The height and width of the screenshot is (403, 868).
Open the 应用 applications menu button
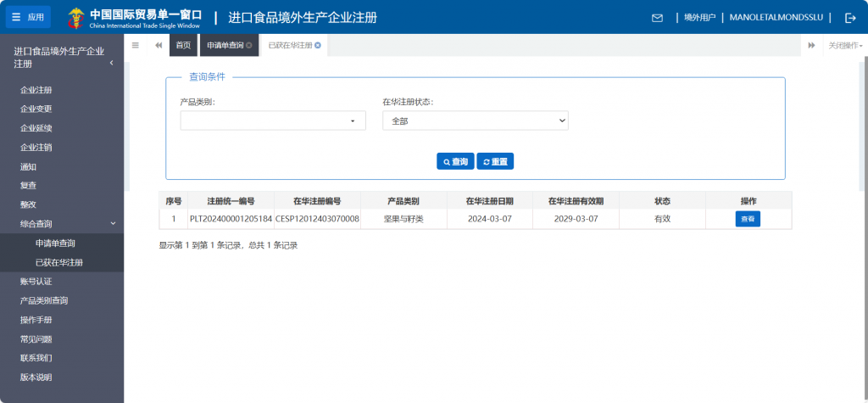[28, 17]
